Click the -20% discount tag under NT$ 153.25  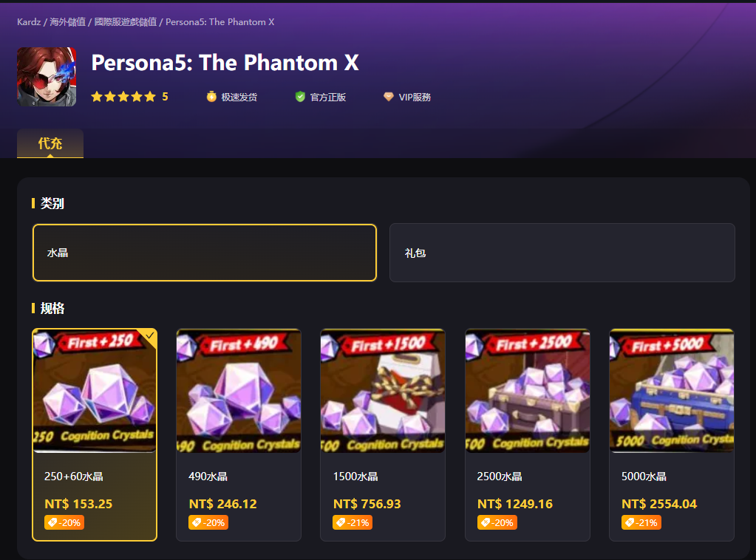[x=64, y=522]
